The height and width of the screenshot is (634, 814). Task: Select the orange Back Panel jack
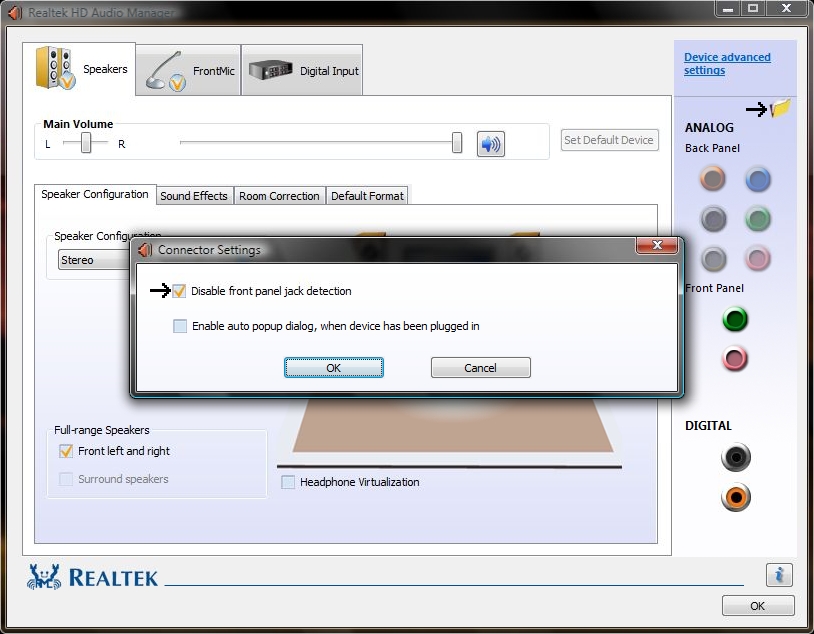point(713,178)
